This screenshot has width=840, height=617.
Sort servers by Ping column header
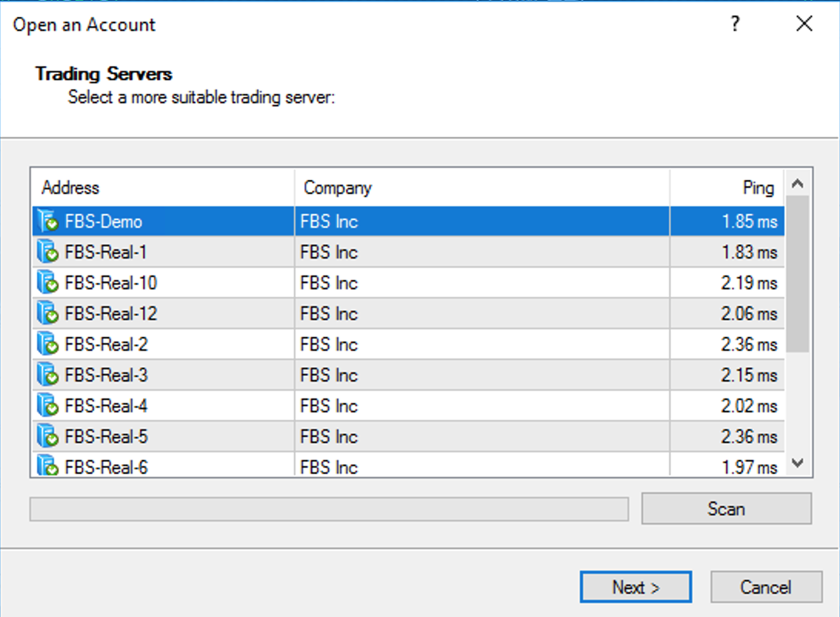[727, 188]
